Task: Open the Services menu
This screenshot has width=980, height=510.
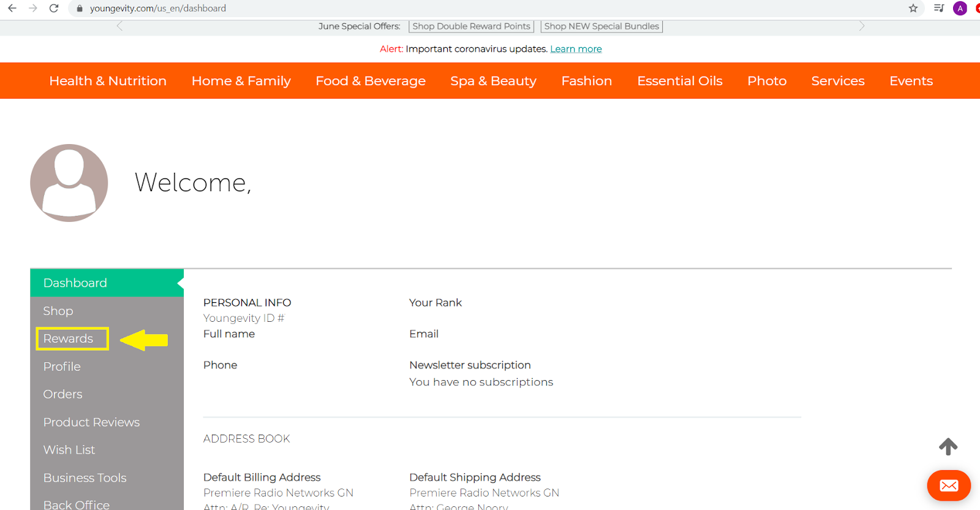Action: tap(838, 81)
